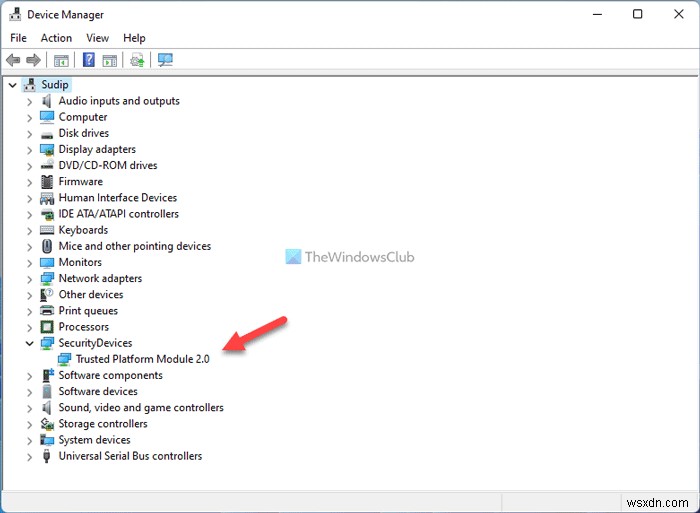Click the Other devices unknown-device icon
Screen dimensions: 700x513
(x=47, y=295)
